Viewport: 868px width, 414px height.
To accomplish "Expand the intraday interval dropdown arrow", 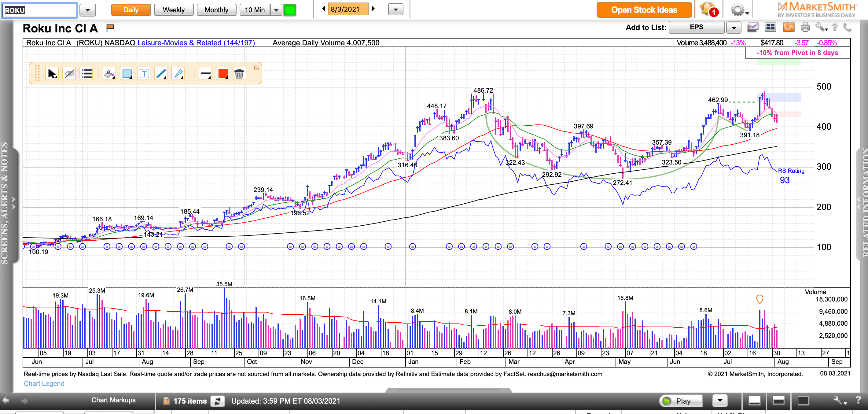I will pyautogui.click(x=276, y=10).
